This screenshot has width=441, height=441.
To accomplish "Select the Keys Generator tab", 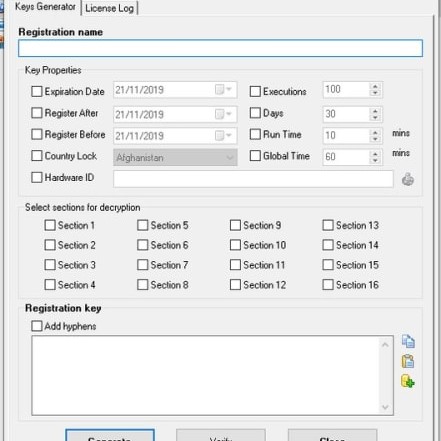I will click(x=45, y=7).
